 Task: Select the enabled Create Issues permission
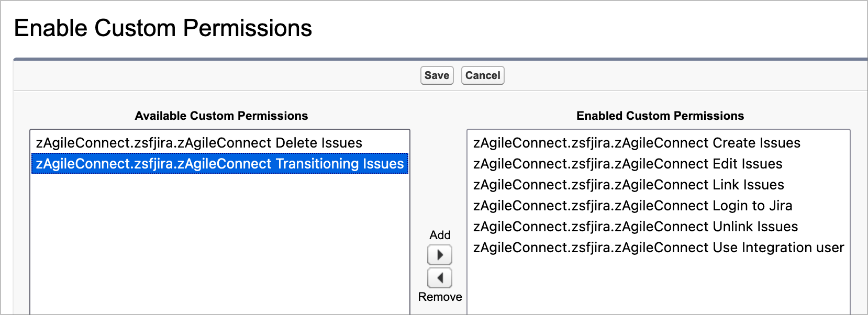[x=637, y=143]
